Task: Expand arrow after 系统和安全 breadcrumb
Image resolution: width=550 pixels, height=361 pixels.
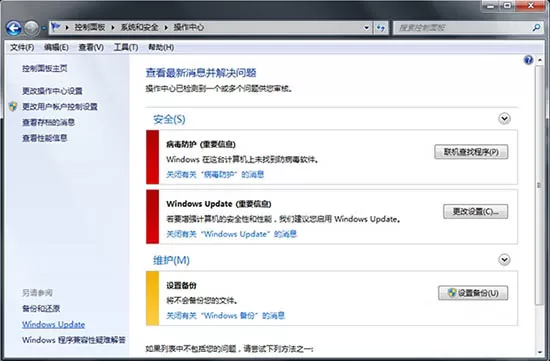Action: [166, 27]
